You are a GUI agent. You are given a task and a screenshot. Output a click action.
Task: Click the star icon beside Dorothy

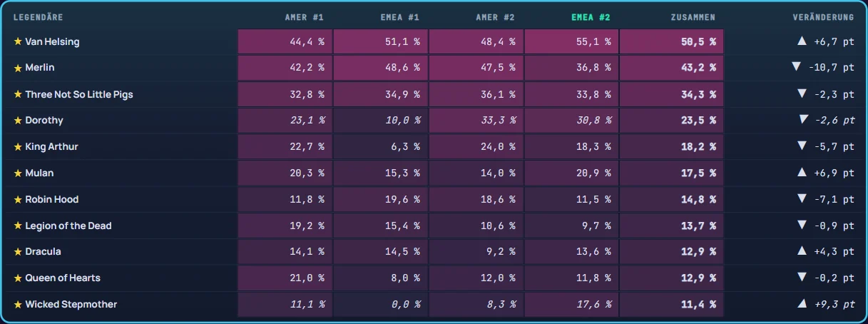pyautogui.click(x=18, y=121)
